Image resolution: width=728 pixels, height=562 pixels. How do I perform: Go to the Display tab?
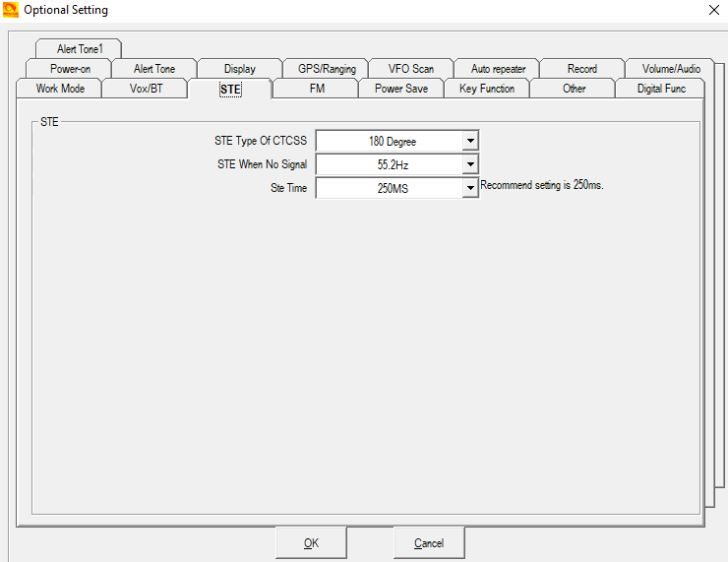click(240, 69)
